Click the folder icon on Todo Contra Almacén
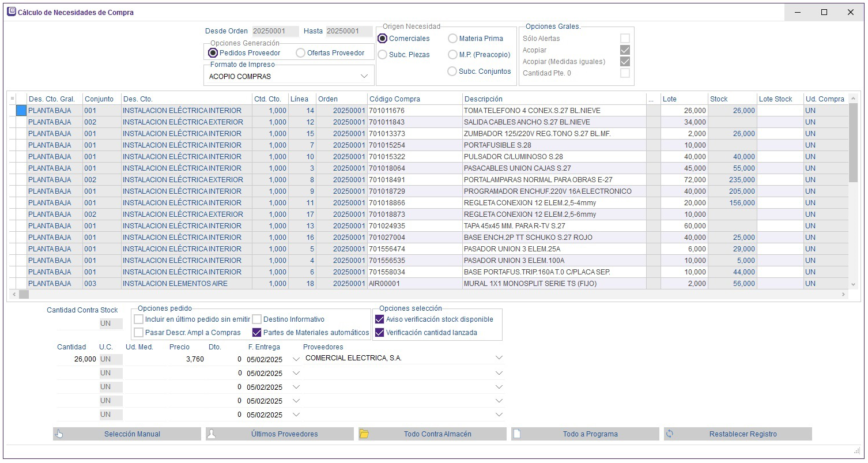This screenshot has height=463, width=868. click(364, 434)
